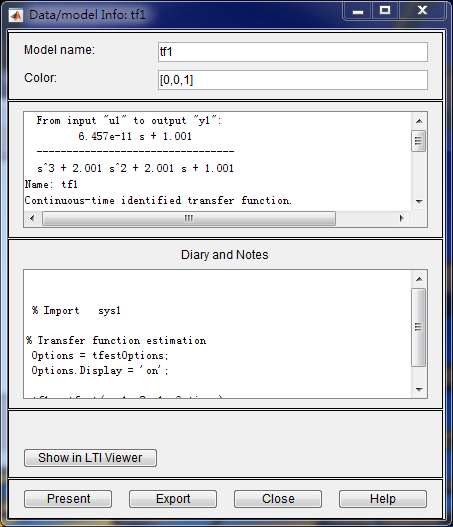Click Diary and Notes vertical scrollbar thumb
This screenshot has width=453, height=527.
tap(419, 327)
